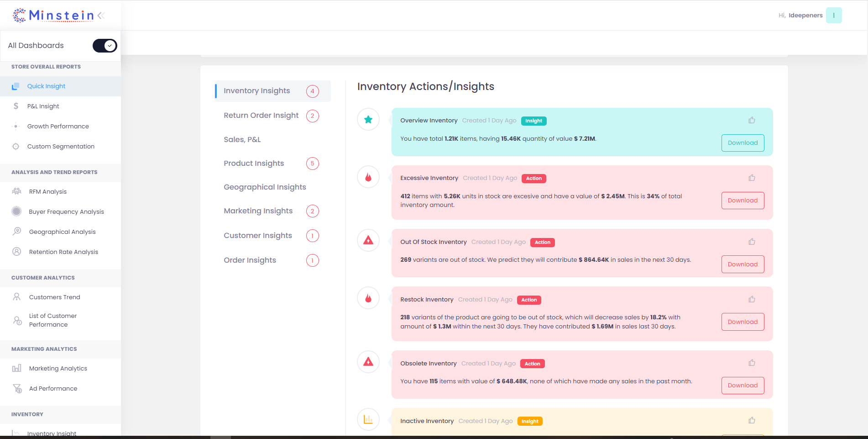Toggle the All Dashboards switch
This screenshot has height=439, width=868.
(x=105, y=46)
